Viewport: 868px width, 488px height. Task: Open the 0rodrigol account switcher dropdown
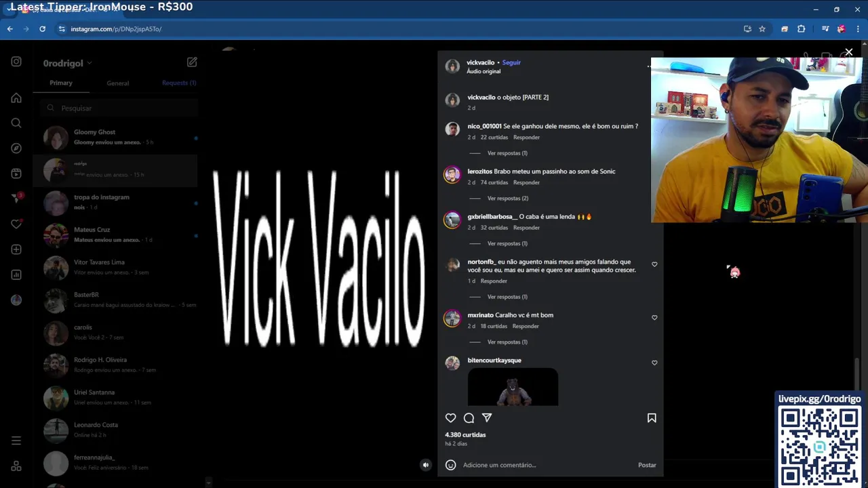click(67, 63)
